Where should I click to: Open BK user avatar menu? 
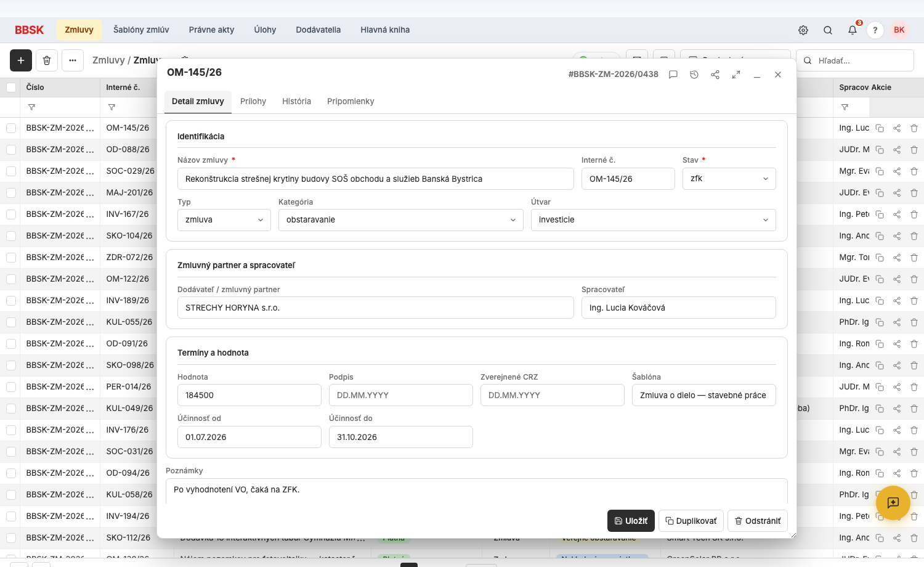pyautogui.click(x=899, y=30)
